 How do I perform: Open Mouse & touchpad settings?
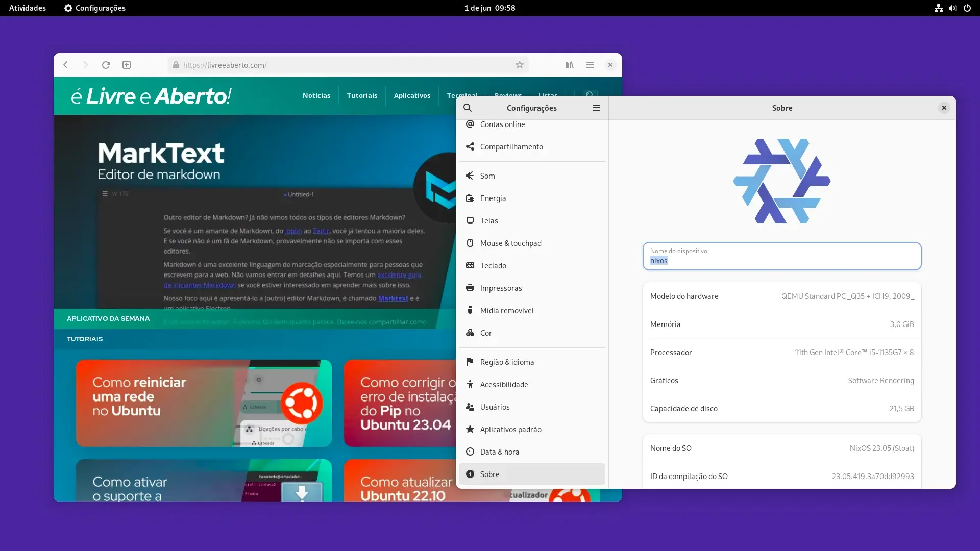(532, 243)
